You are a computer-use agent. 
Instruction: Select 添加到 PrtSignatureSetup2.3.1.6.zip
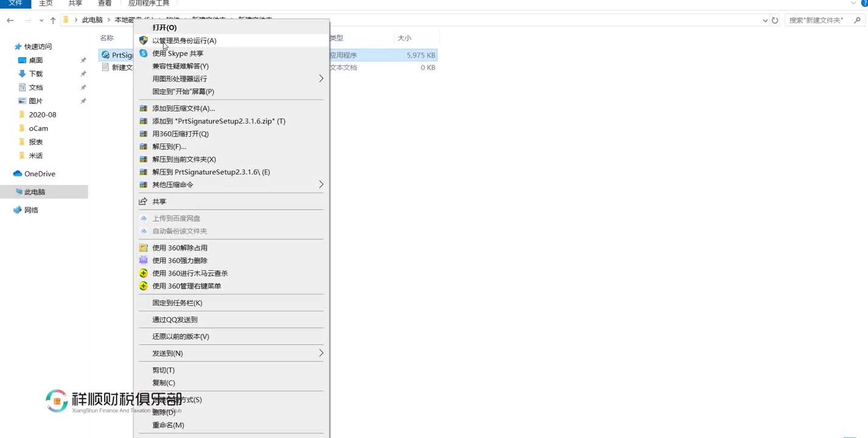point(219,121)
